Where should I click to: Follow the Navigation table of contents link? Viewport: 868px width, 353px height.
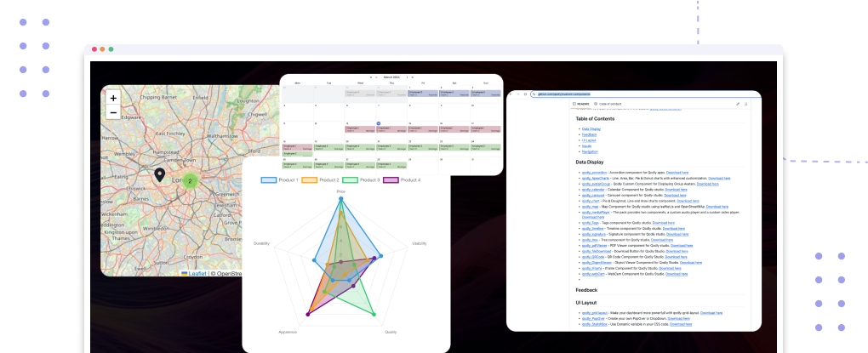(590, 151)
